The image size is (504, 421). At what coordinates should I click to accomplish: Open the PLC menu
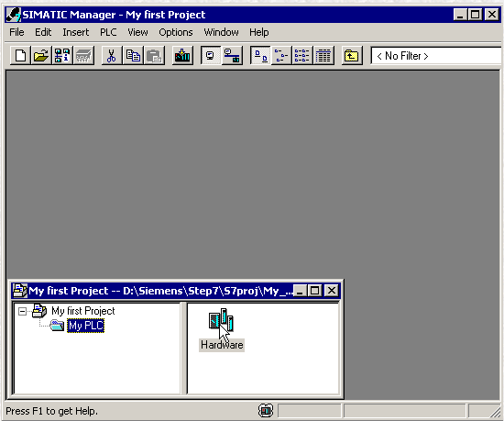108,32
